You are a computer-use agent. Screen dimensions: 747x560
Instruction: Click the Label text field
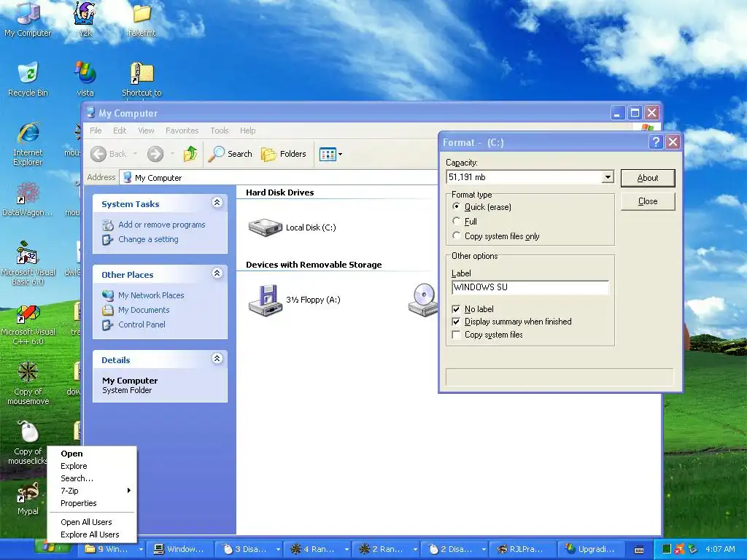click(x=530, y=287)
